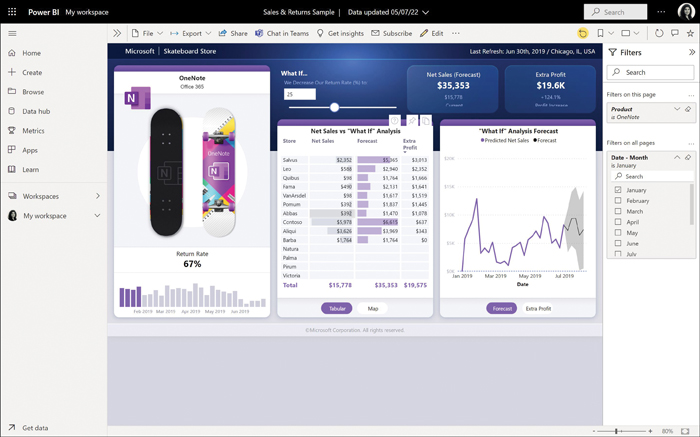Click the copy visual icon above the table
Screen dimensions: 700x437
(426, 121)
